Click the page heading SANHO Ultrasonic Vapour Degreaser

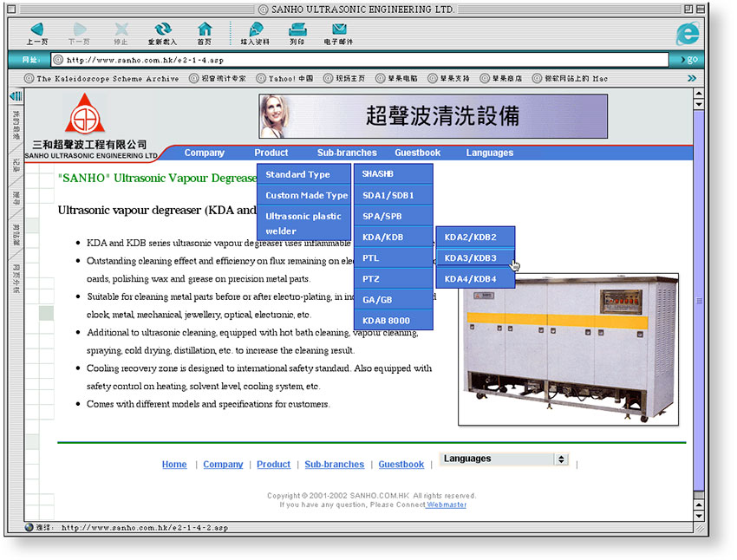(158, 178)
